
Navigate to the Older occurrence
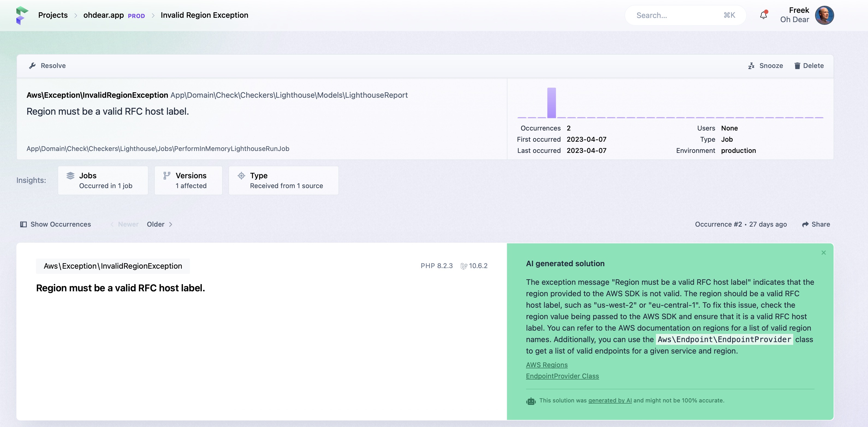tap(156, 224)
